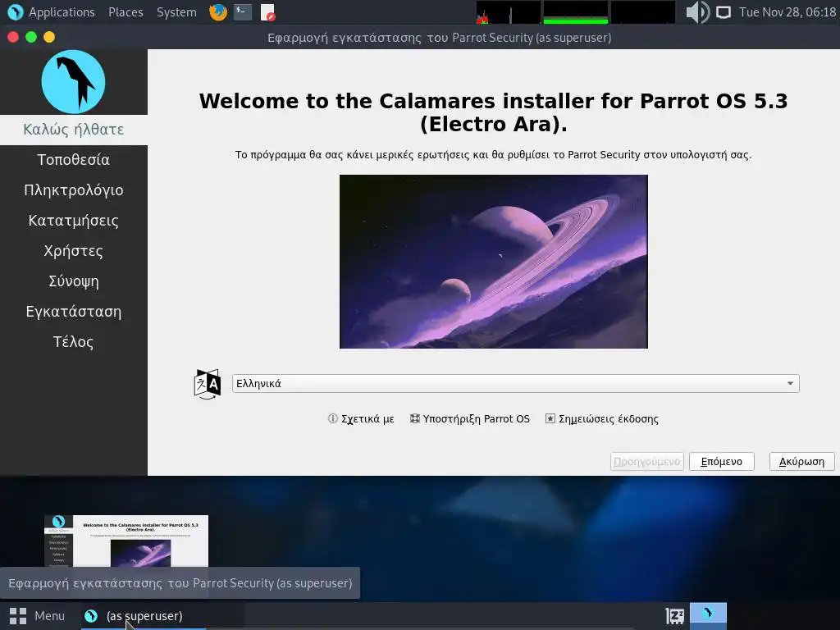Click the Welcome to Calamares heading
840x630 pixels.
pyautogui.click(x=493, y=112)
